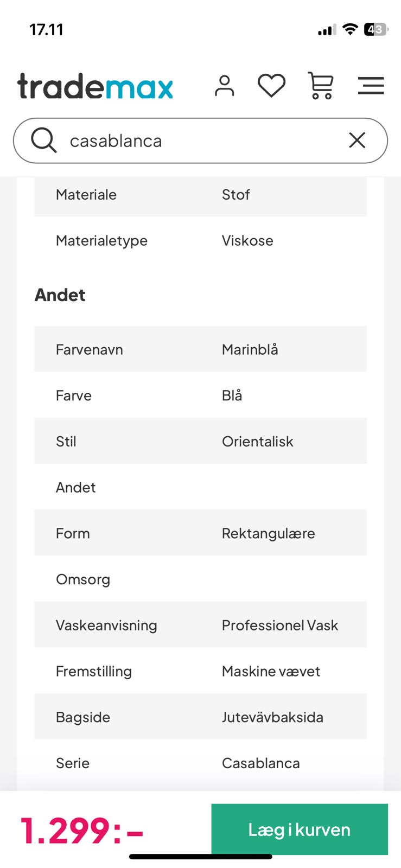Go to the Trademax home logo
The width and height of the screenshot is (401, 868).
pyautogui.click(x=96, y=86)
